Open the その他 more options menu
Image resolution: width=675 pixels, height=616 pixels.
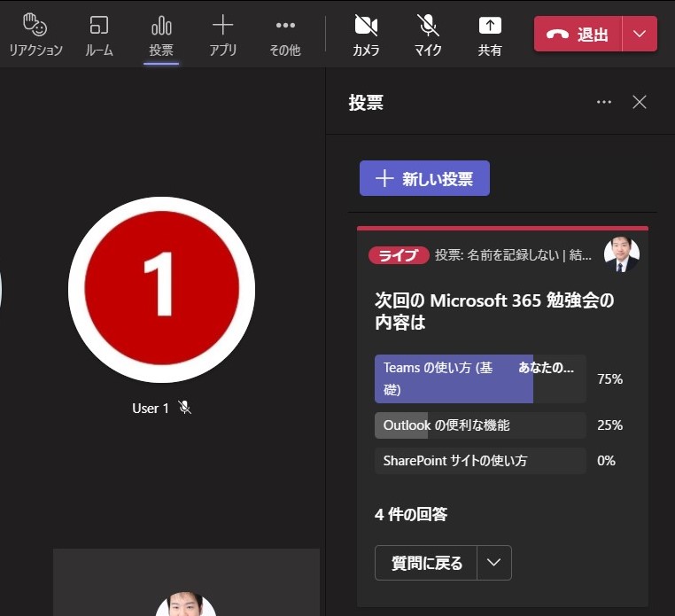pyautogui.click(x=285, y=36)
